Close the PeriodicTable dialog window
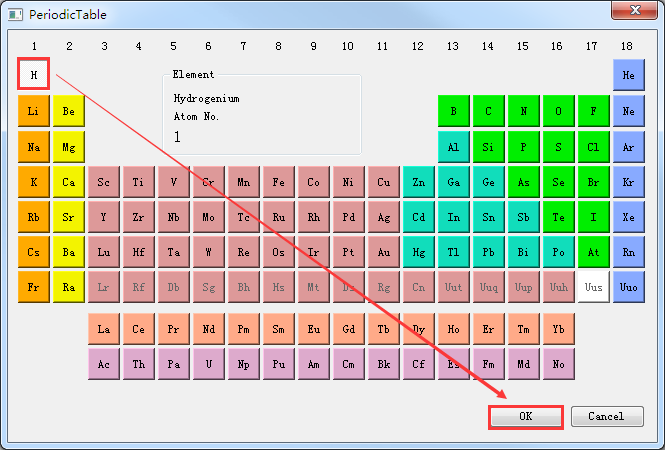Screen dimensions: 665x450 coord(634,10)
